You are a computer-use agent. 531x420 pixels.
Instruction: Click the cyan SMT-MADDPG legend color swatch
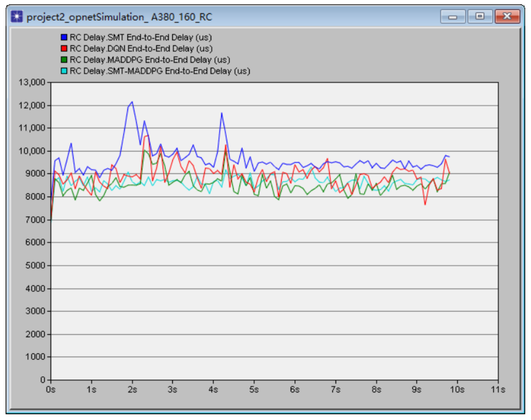pos(64,71)
